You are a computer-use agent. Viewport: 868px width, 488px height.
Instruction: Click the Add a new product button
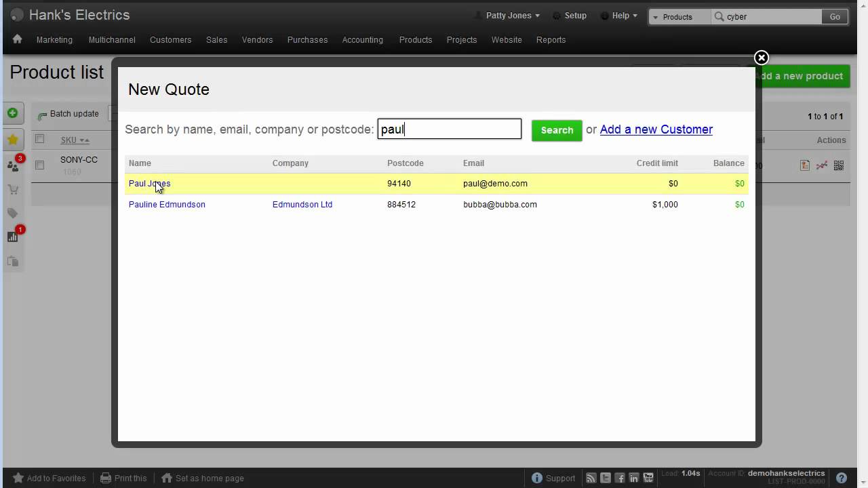(x=799, y=76)
